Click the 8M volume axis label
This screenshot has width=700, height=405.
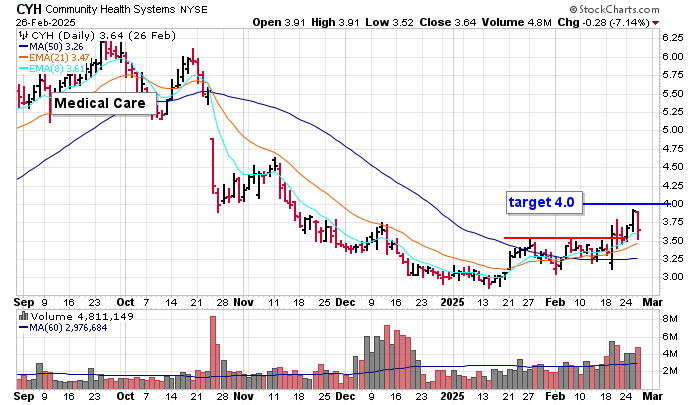(x=670, y=319)
